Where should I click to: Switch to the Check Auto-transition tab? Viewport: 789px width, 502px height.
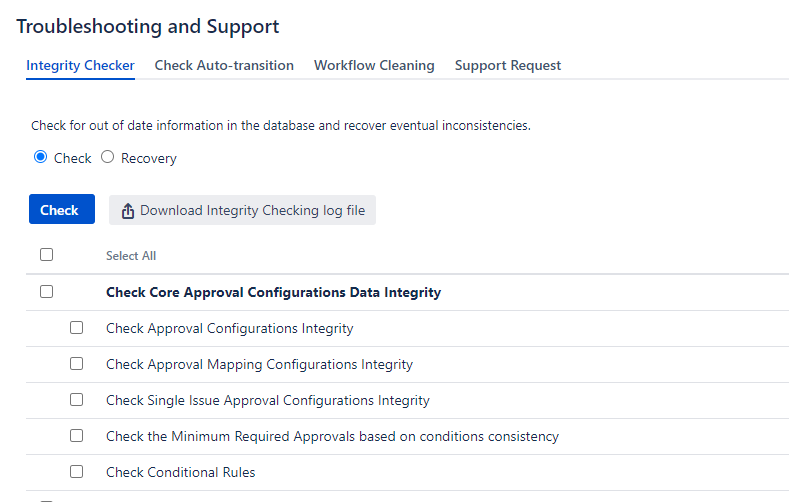[x=224, y=65]
